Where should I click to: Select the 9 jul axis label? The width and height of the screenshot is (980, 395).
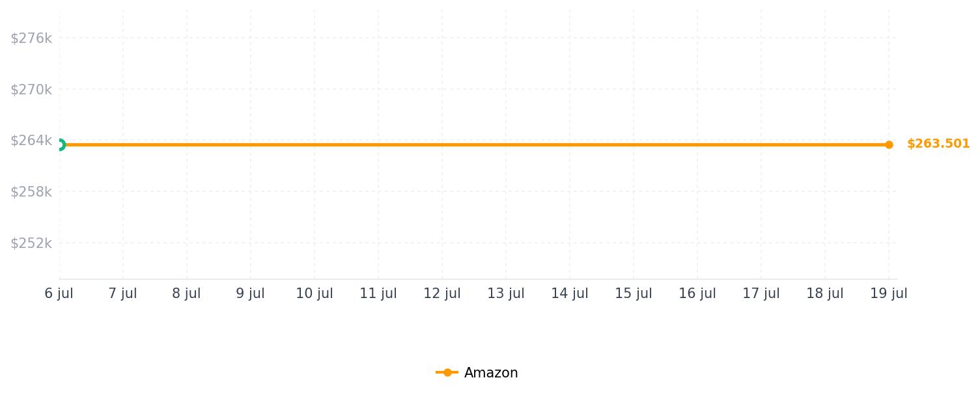pos(250,293)
